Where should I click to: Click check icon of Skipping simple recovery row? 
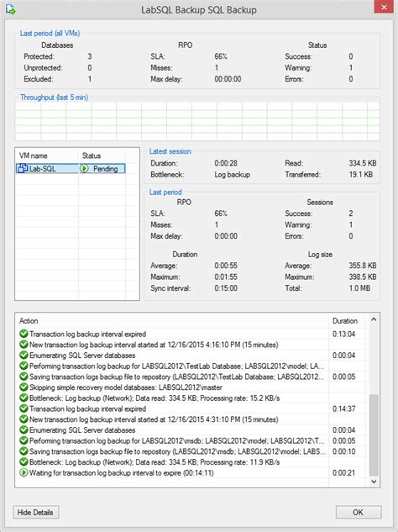click(24, 387)
